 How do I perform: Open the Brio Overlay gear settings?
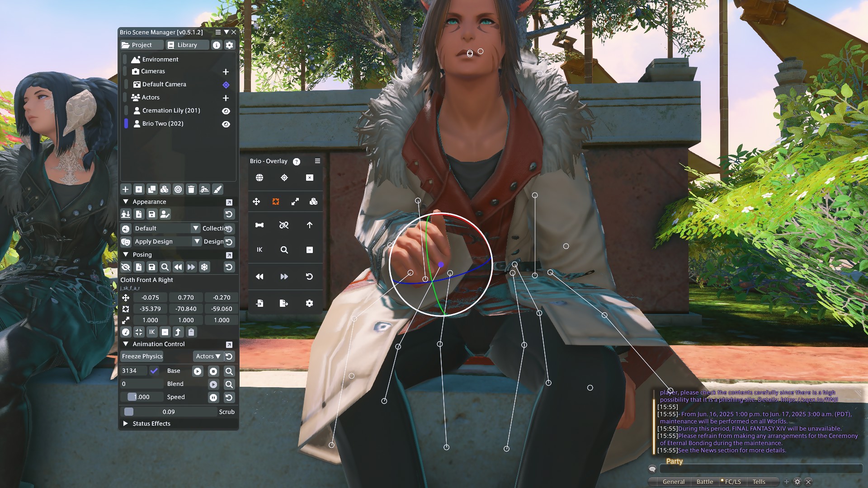(x=309, y=303)
